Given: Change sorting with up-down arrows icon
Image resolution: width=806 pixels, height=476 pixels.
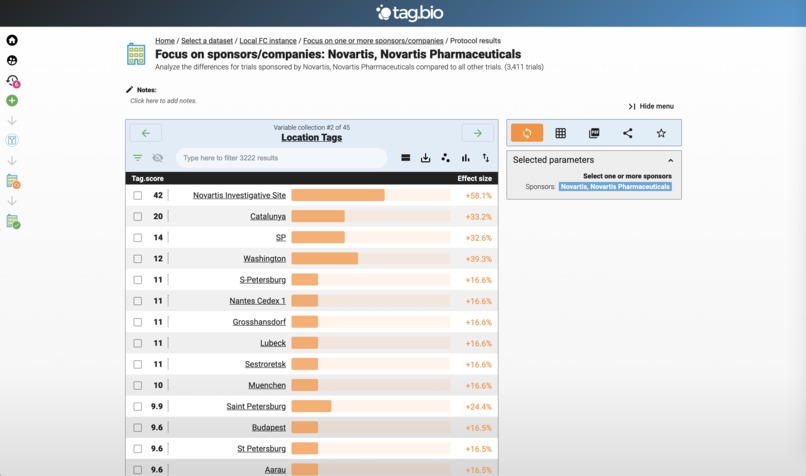Looking at the screenshot, I should (x=486, y=158).
